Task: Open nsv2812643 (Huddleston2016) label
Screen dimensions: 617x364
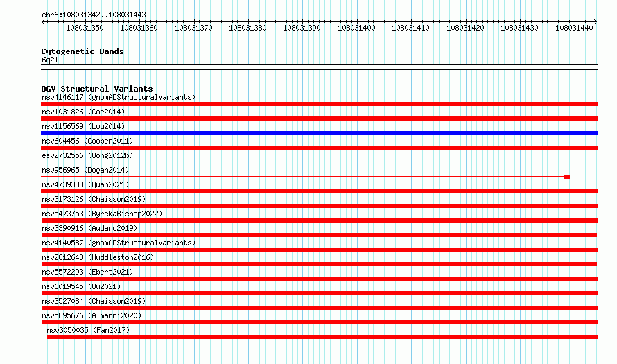Action: pos(98,257)
